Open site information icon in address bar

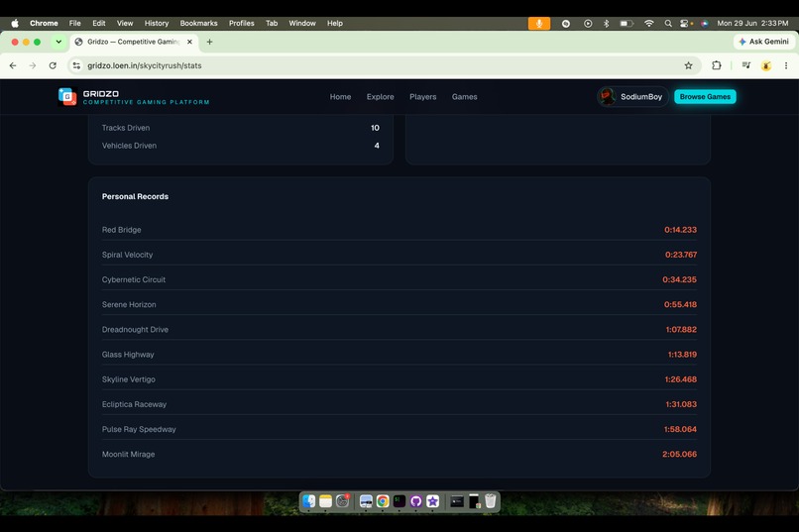[x=76, y=65]
